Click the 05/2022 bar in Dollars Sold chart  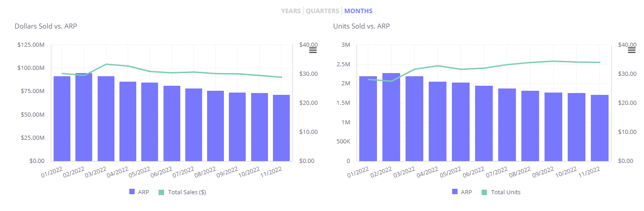(150, 123)
